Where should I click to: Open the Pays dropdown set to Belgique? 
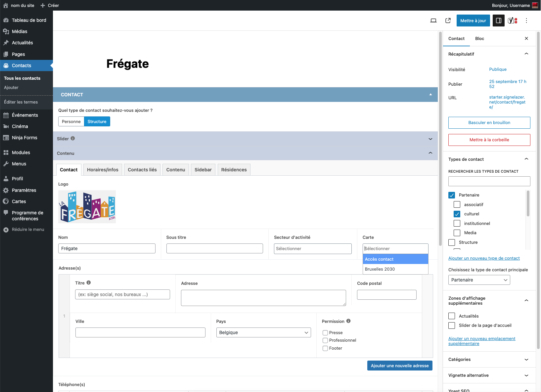pyautogui.click(x=263, y=332)
